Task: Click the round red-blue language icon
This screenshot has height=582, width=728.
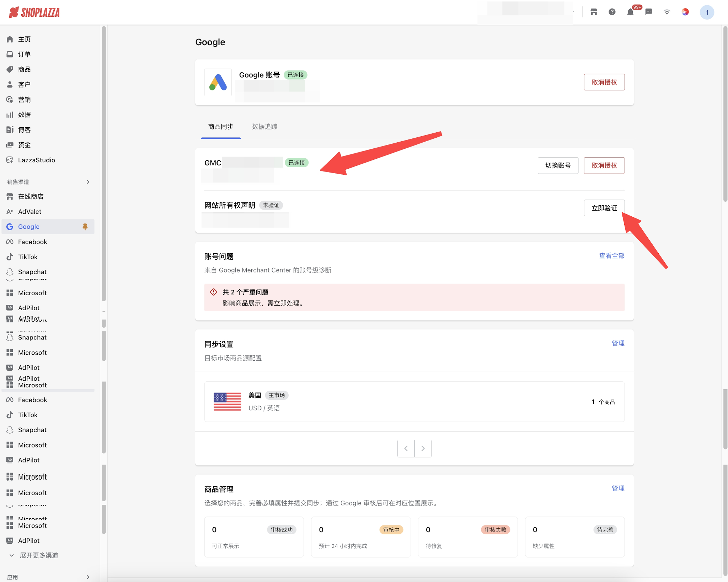Action: pyautogui.click(x=685, y=12)
